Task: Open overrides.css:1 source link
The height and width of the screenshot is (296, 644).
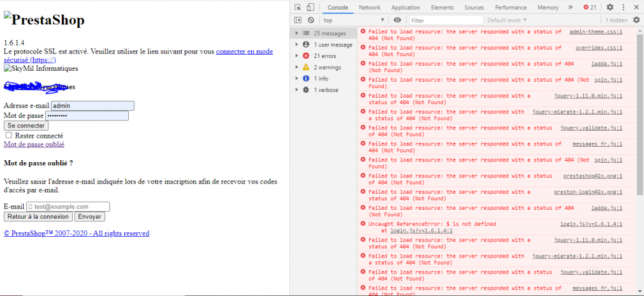Action: [599, 48]
